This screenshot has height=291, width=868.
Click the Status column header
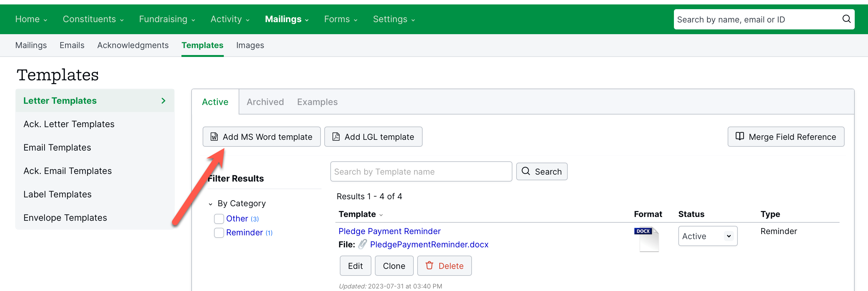691,214
